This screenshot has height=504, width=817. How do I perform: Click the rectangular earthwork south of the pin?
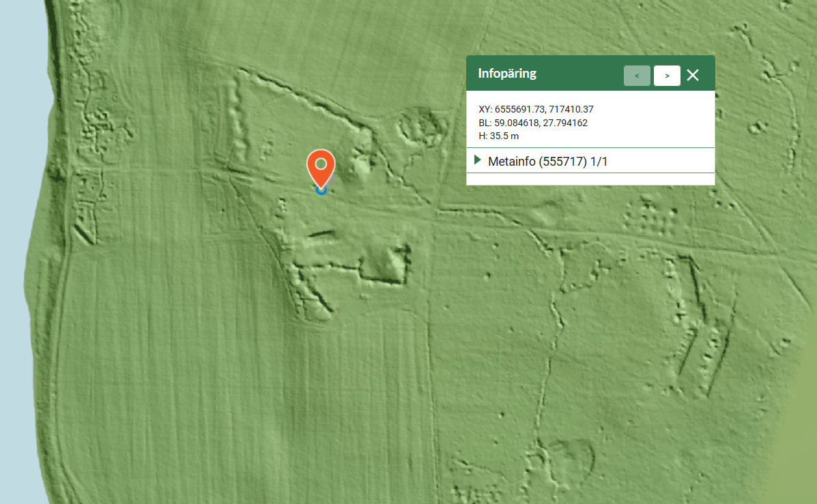pos(386,263)
